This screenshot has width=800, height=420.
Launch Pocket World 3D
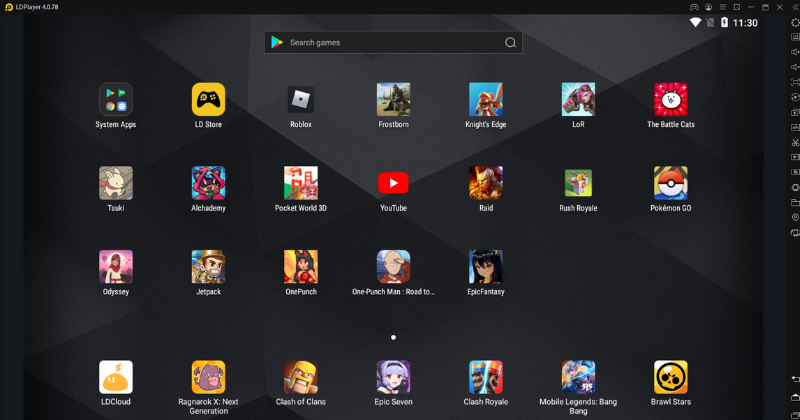click(301, 183)
